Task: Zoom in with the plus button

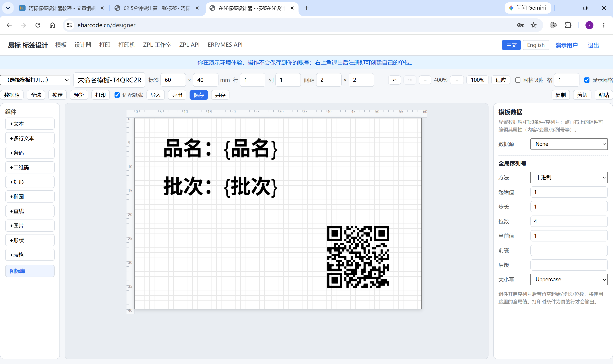Action: 457,80
